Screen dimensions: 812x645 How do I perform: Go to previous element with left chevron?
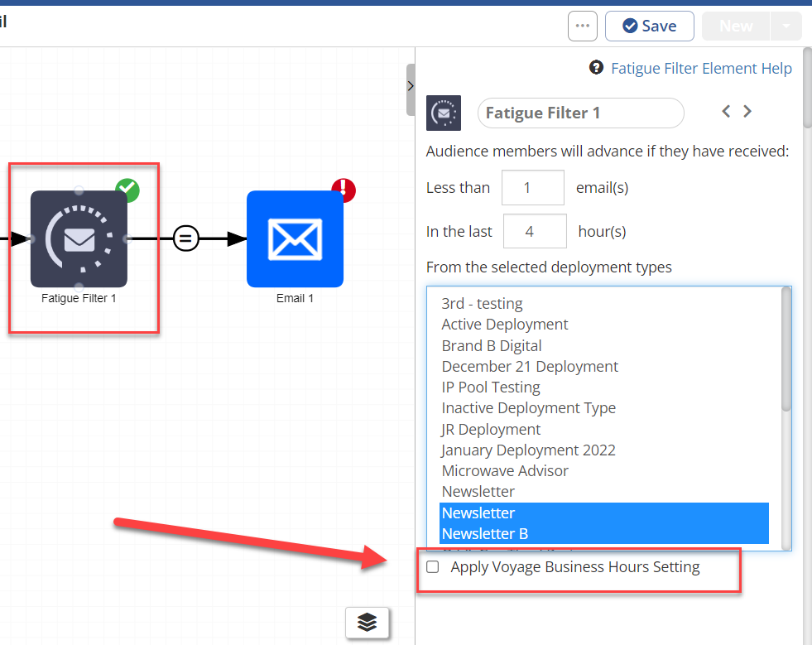click(726, 112)
